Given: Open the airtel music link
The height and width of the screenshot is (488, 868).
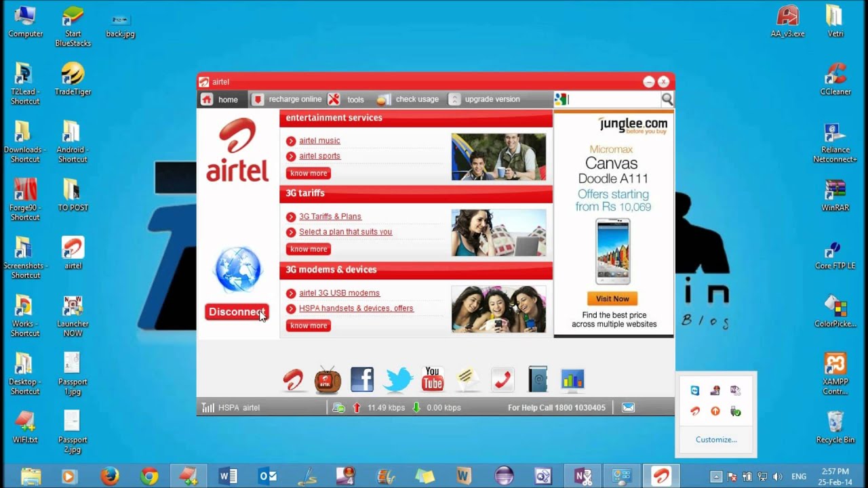Looking at the screenshot, I should click(x=319, y=141).
